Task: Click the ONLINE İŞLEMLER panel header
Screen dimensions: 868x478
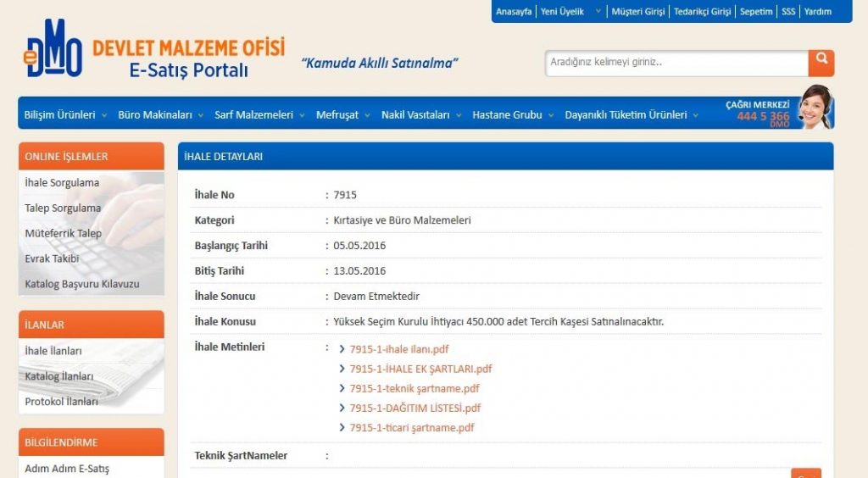Action: 92,157
